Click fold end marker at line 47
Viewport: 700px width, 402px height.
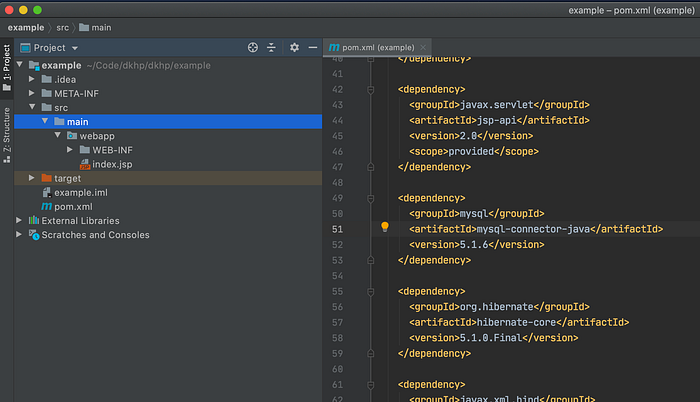tap(371, 167)
